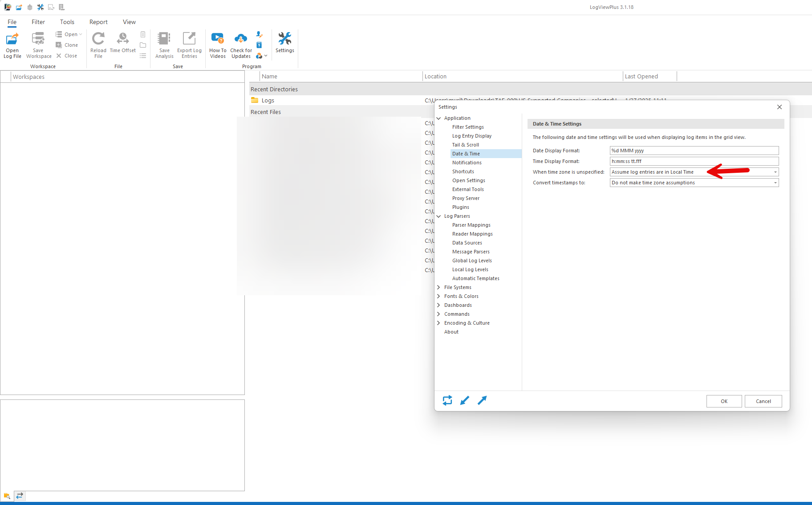This screenshot has height=505, width=812.
Task: Select Parser Mappings in settings tree
Action: pos(471,225)
